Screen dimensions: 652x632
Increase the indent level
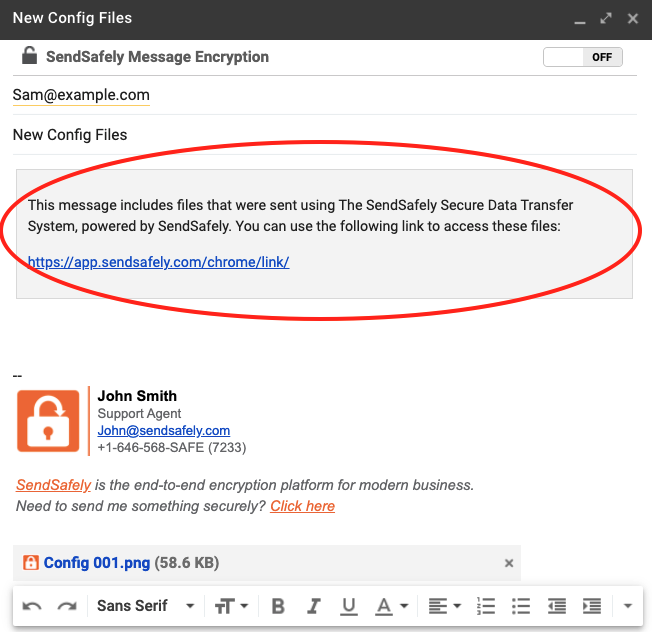pos(592,606)
